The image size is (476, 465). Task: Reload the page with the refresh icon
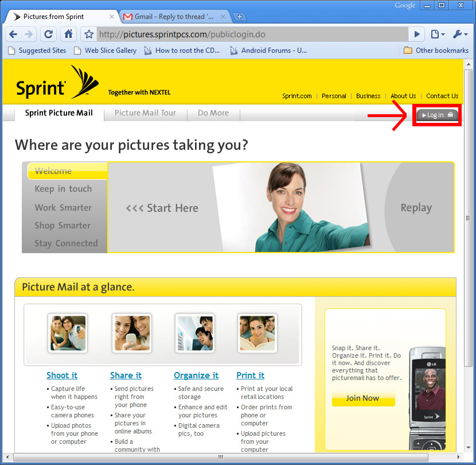point(49,34)
